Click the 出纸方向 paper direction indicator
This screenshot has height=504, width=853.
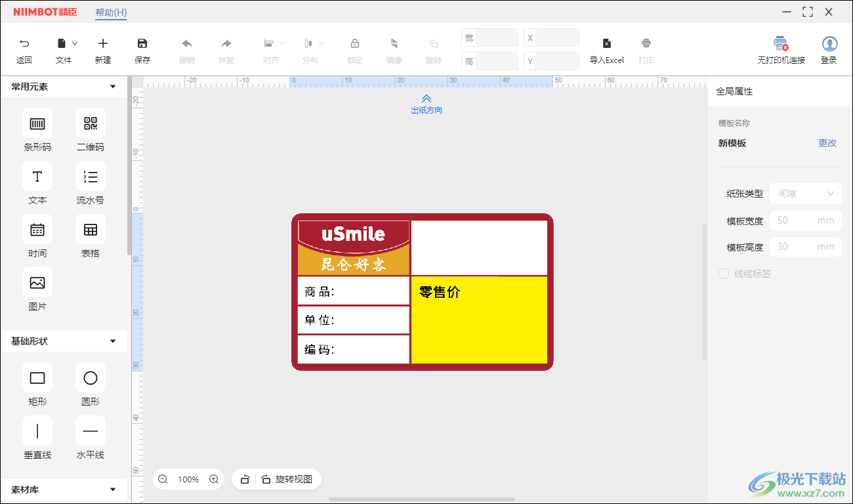click(427, 104)
